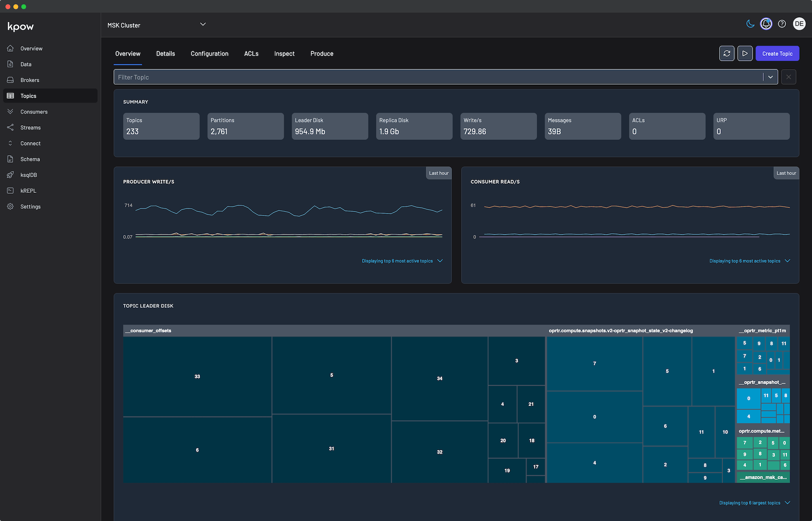Switch to the Configuration tab
Screen dimensions: 812x521
[209, 54]
